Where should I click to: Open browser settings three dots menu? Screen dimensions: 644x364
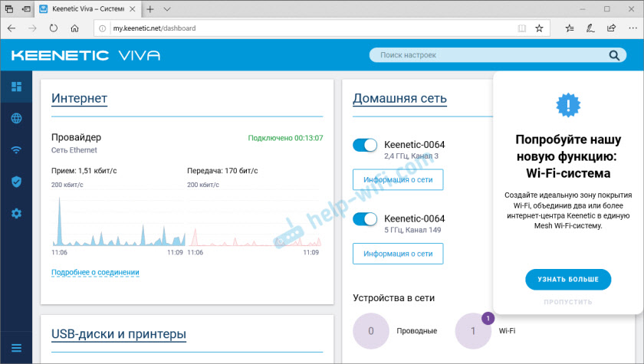pyautogui.click(x=632, y=28)
